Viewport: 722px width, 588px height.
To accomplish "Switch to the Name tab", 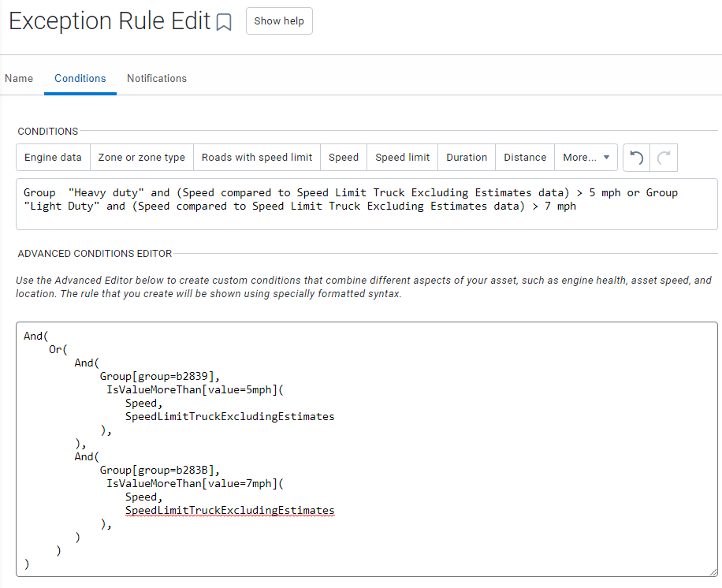I will [x=19, y=78].
